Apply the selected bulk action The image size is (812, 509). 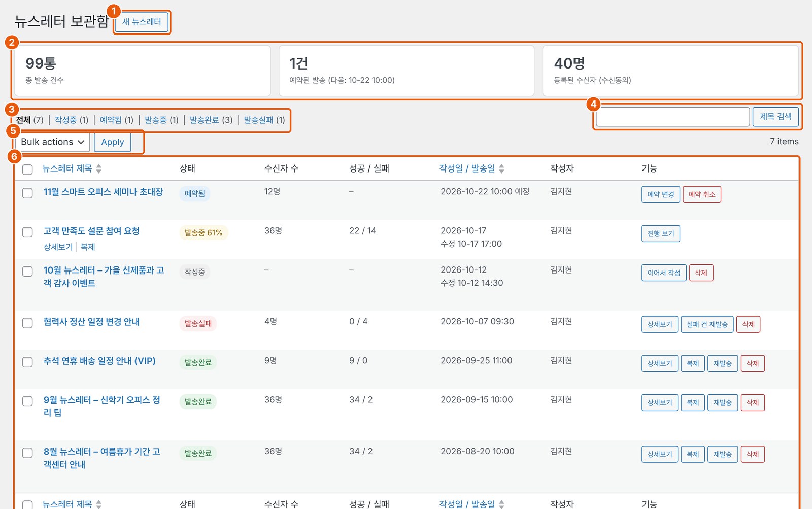(113, 142)
